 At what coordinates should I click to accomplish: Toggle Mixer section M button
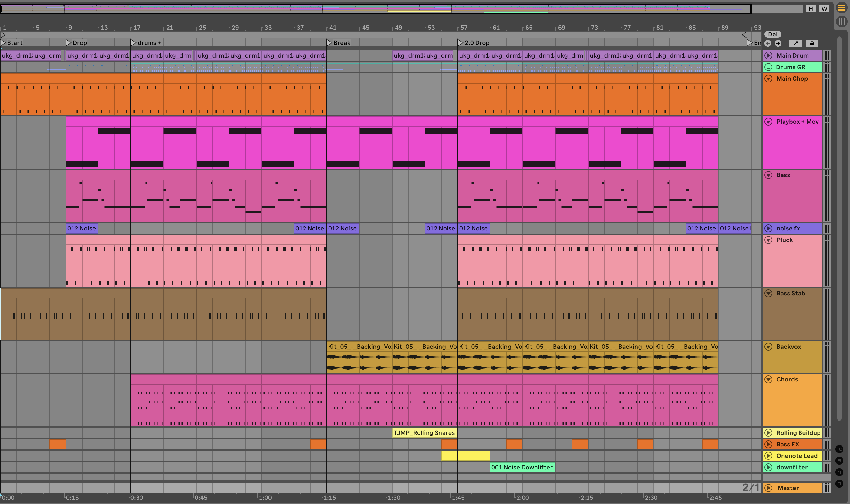pyautogui.click(x=839, y=472)
